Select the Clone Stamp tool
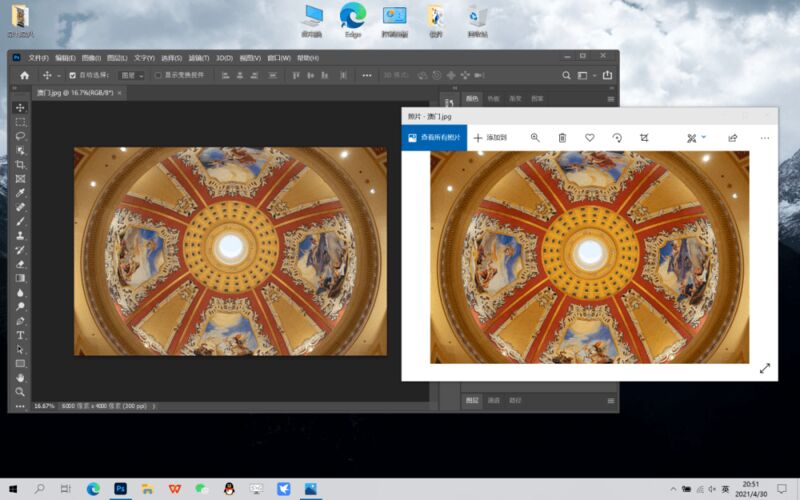Viewport: 800px width, 500px height. pyautogui.click(x=20, y=236)
